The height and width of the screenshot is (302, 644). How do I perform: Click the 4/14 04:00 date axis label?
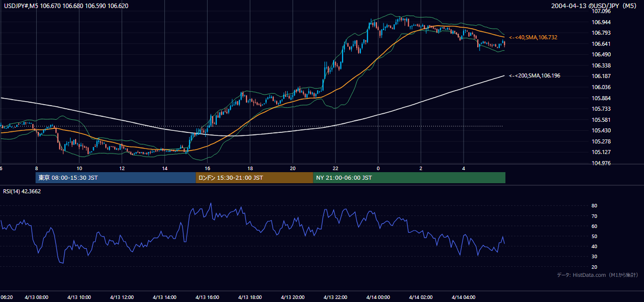click(464, 297)
